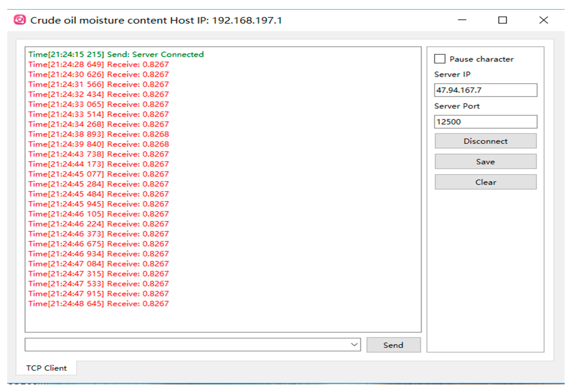Click inside the message entry combo box

coord(173,344)
